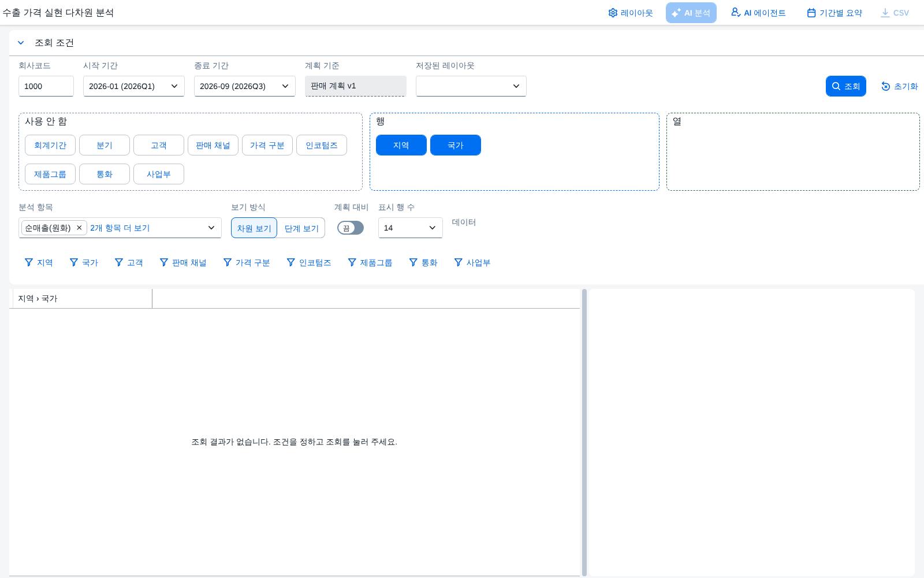
Task: Collapse the 조회 조건 section
Action: click(21, 43)
